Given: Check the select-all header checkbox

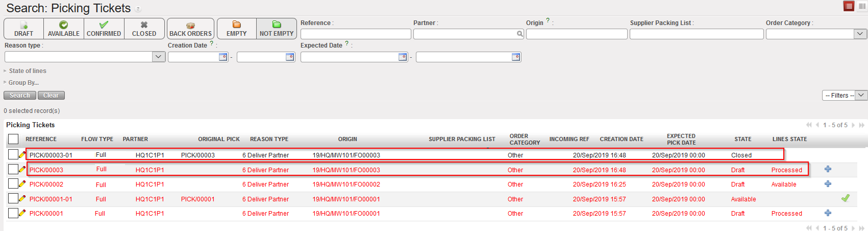Looking at the screenshot, I should click(x=13, y=139).
